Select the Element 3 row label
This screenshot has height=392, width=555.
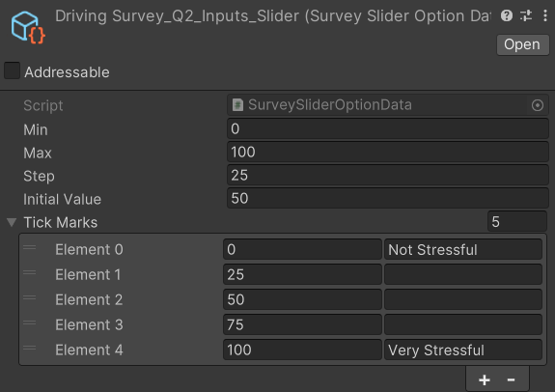pos(89,324)
